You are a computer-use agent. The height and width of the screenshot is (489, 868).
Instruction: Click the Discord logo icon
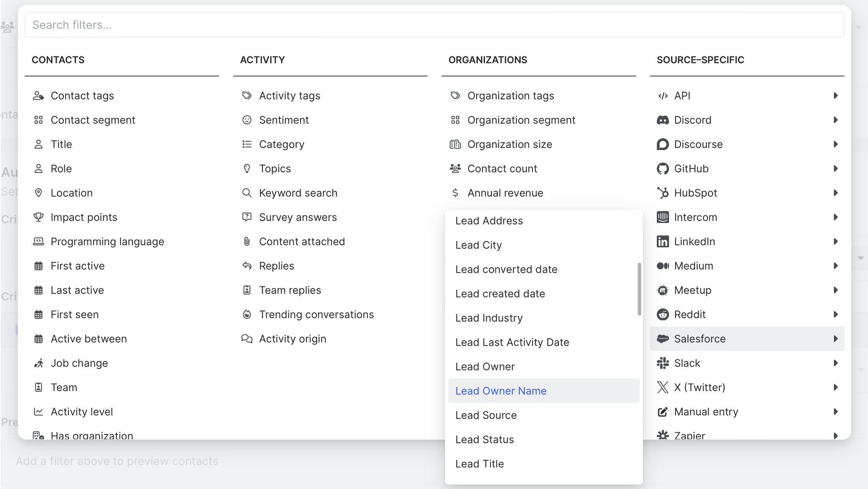pos(662,120)
